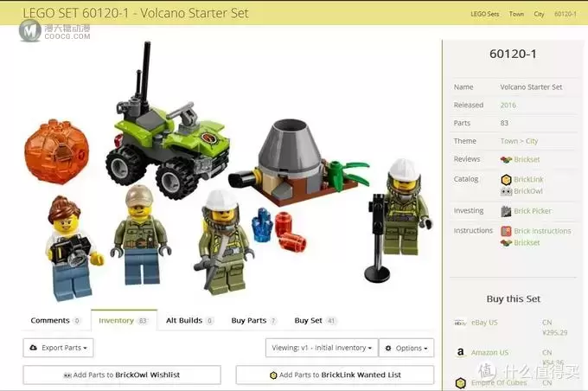The image size is (588, 391).
Task: Open the Amazon US store link
Action: pyautogui.click(x=489, y=353)
